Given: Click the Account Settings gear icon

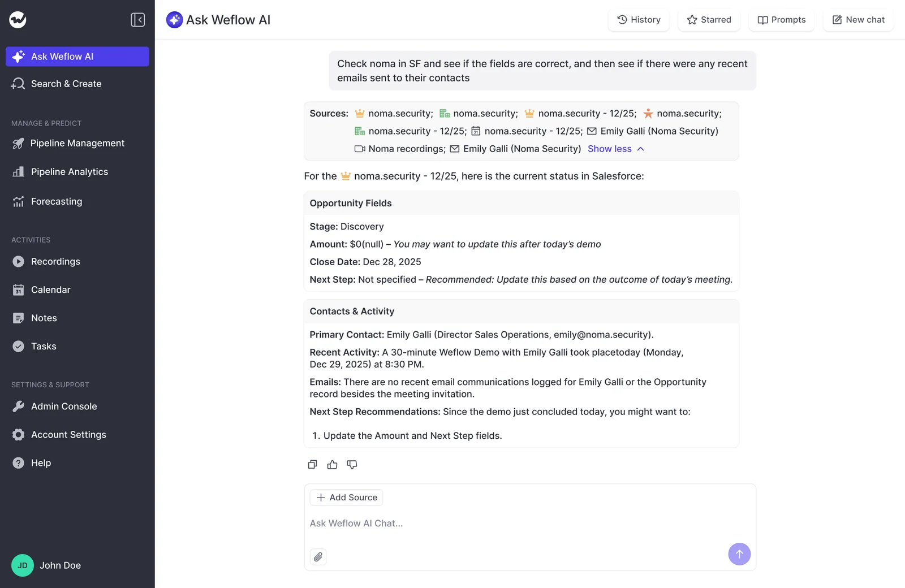Looking at the screenshot, I should point(19,435).
